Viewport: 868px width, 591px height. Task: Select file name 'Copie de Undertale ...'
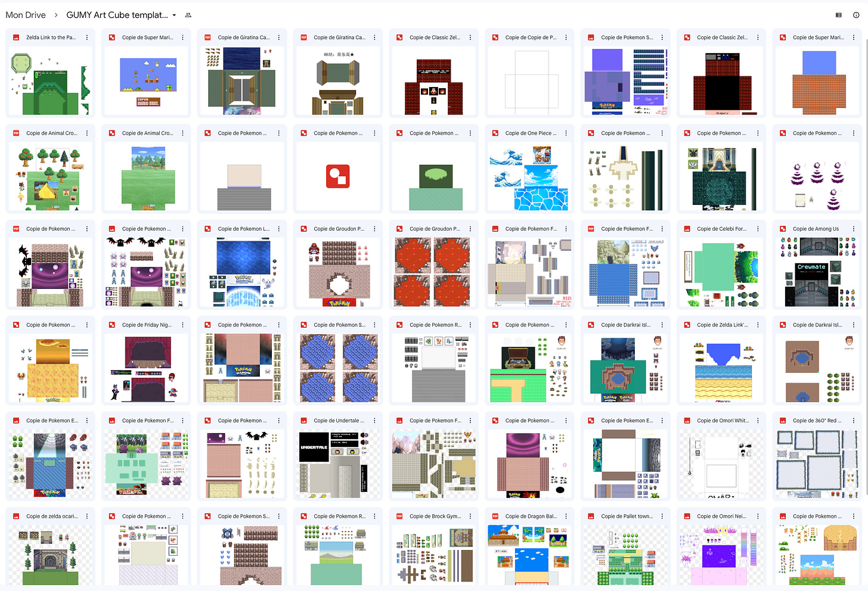pyautogui.click(x=339, y=421)
